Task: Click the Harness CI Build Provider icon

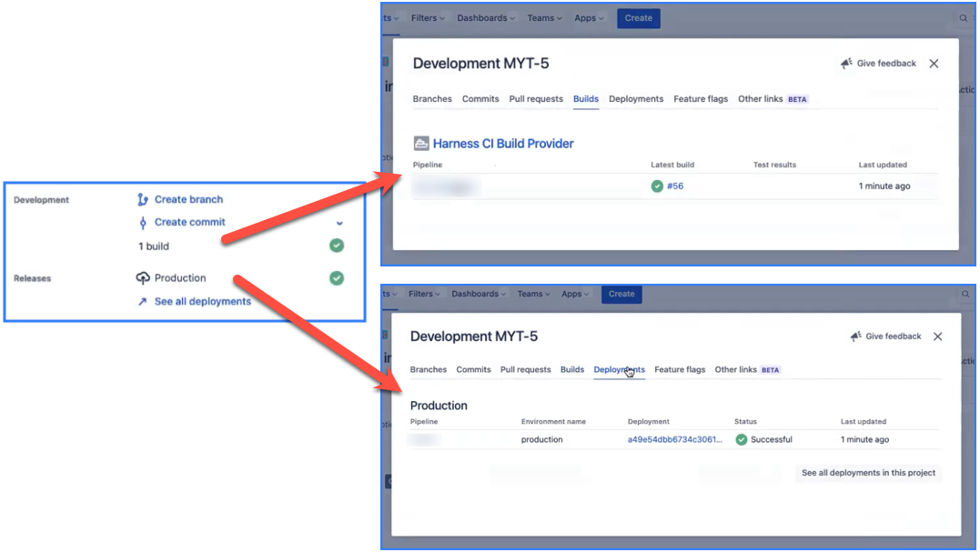Action: pyautogui.click(x=421, y=144)
